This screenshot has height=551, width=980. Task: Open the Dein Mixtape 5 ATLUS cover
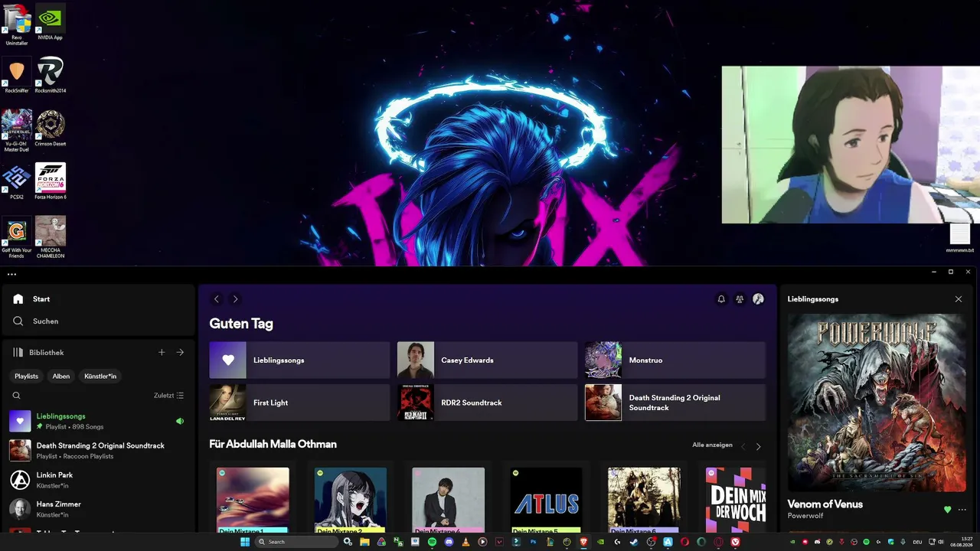click(x=547, y=500)
